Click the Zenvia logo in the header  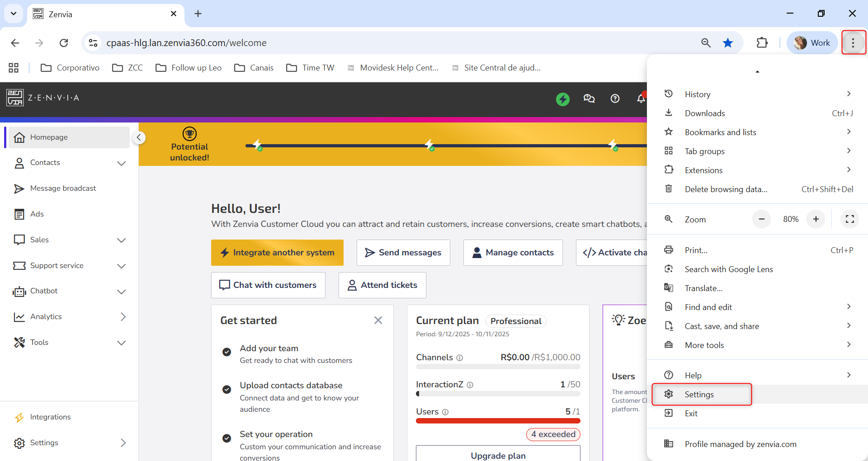[x=43, y=98]
